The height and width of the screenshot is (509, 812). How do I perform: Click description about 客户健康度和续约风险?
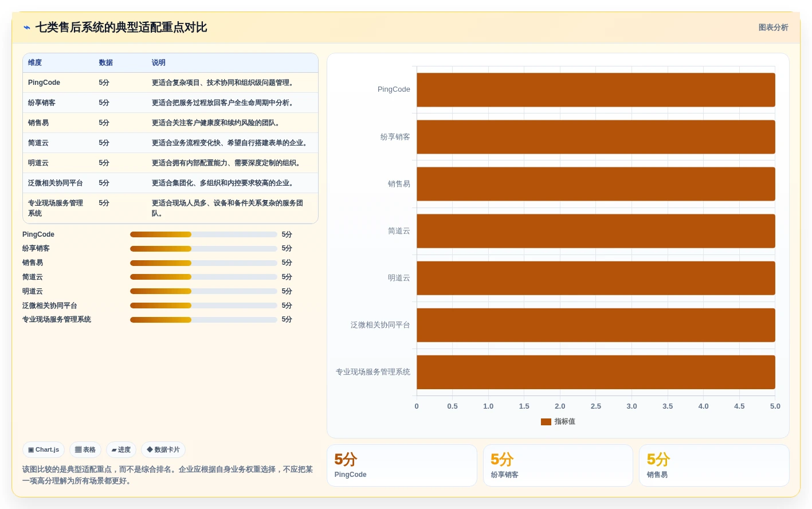(217, 123)
